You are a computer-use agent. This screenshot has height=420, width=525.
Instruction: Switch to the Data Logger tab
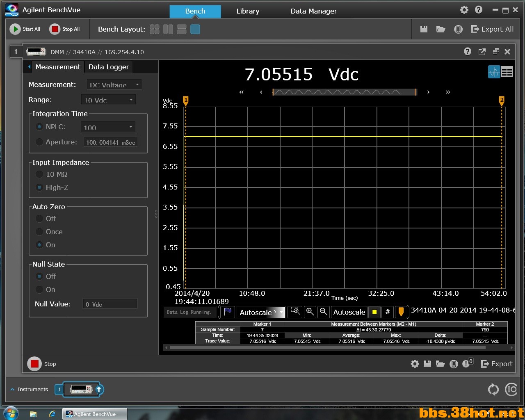tap(109, 67)
